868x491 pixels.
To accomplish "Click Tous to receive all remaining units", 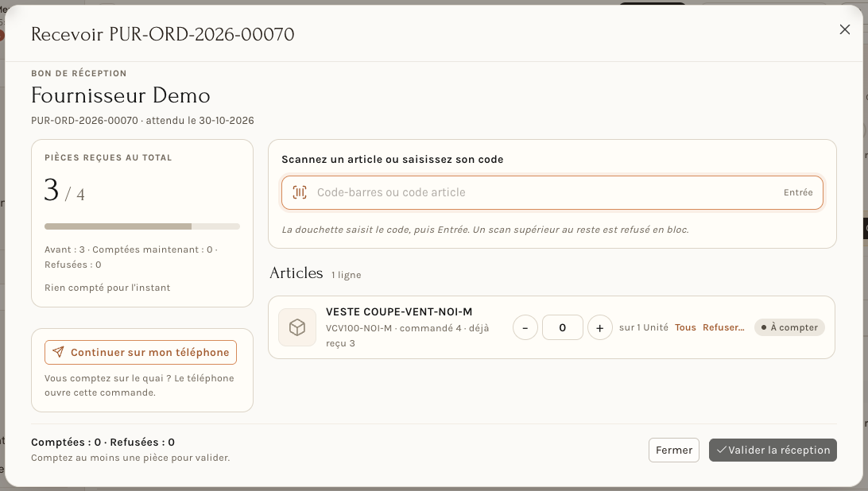I will [x=685, y=327].
